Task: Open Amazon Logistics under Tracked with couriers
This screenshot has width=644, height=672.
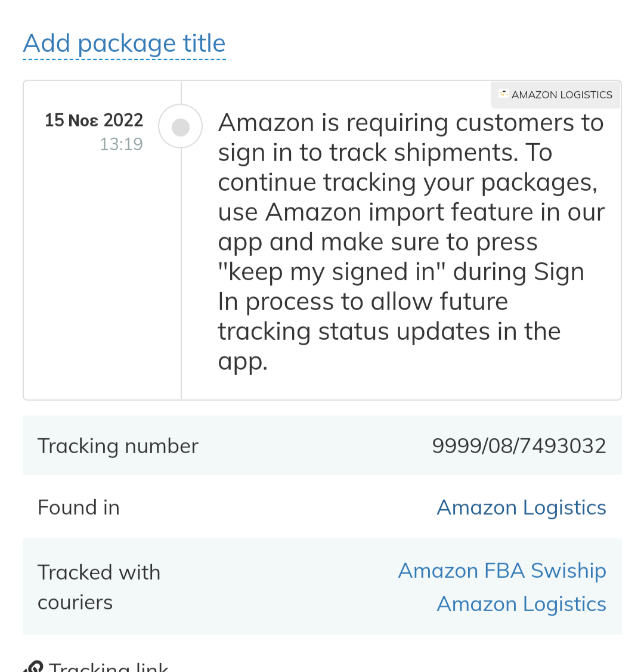Action: (x=521, y=604)
